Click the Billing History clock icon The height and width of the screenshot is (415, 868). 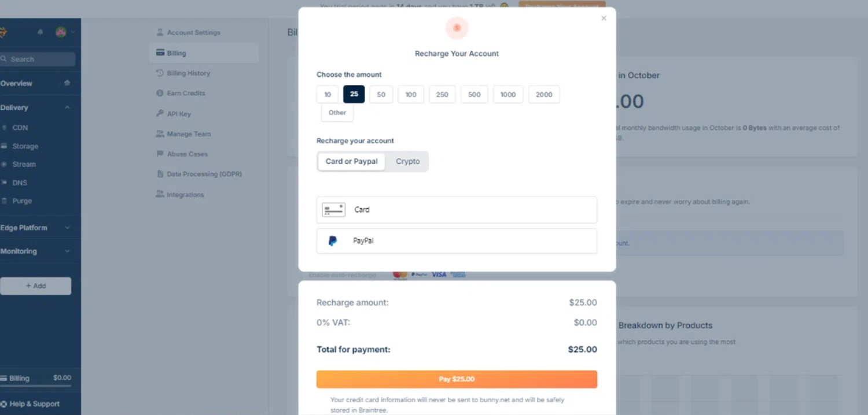(x=160, y=73)
